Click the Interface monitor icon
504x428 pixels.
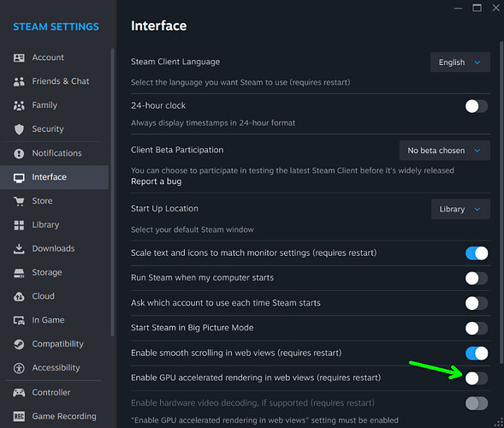click(19, 177)
